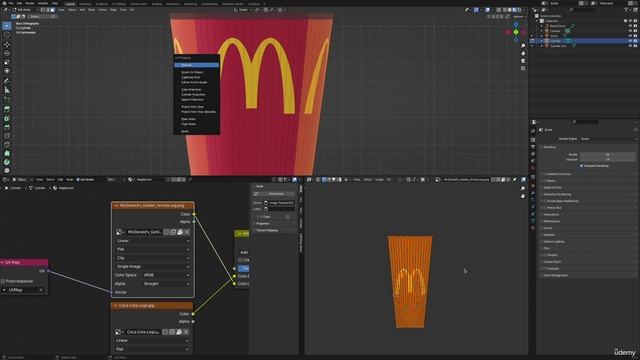The width and height of the screenshot is (640, 360).
Task: Click the green Y axis on navigation gizmo
Action: click(x=516, y=32)
